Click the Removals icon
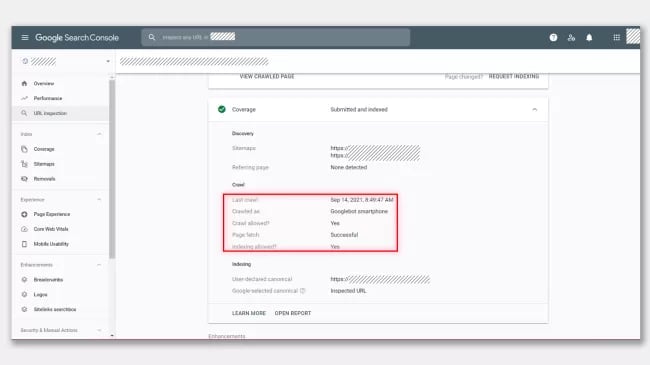 pyautogui.click(x=24, y=179)
